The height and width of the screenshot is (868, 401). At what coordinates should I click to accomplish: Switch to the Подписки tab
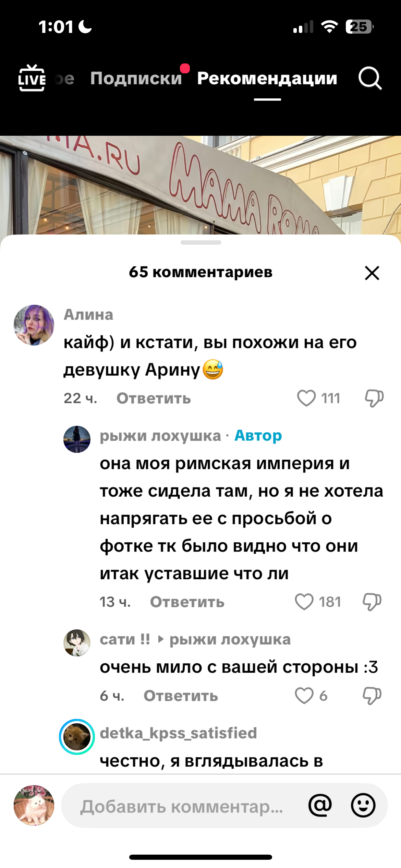click(136, 79)
